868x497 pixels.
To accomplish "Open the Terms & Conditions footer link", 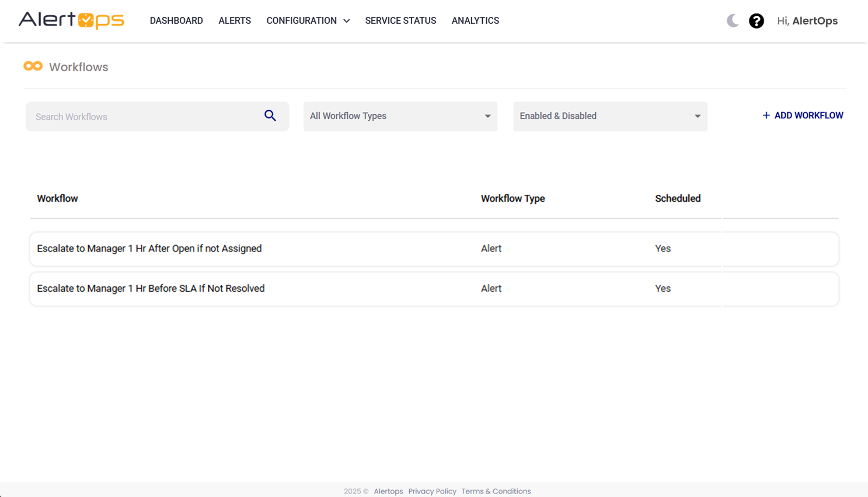I will 496,491.
